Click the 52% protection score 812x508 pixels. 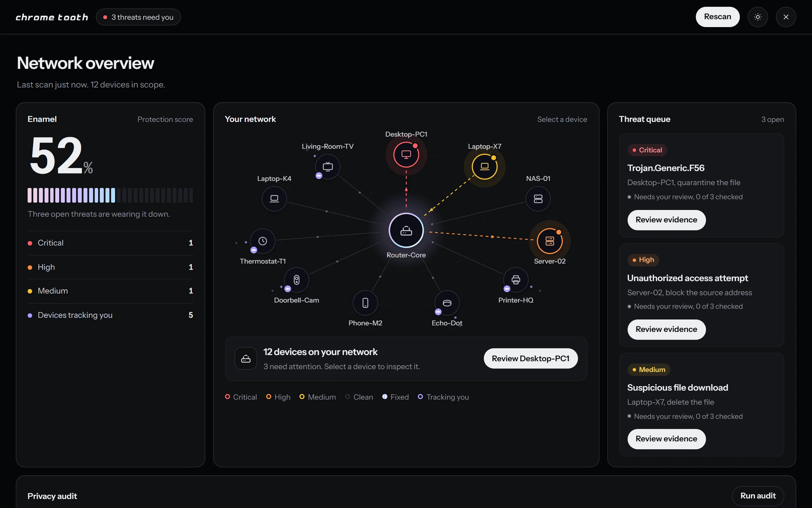pyautogui.click(x=61, y=155)
